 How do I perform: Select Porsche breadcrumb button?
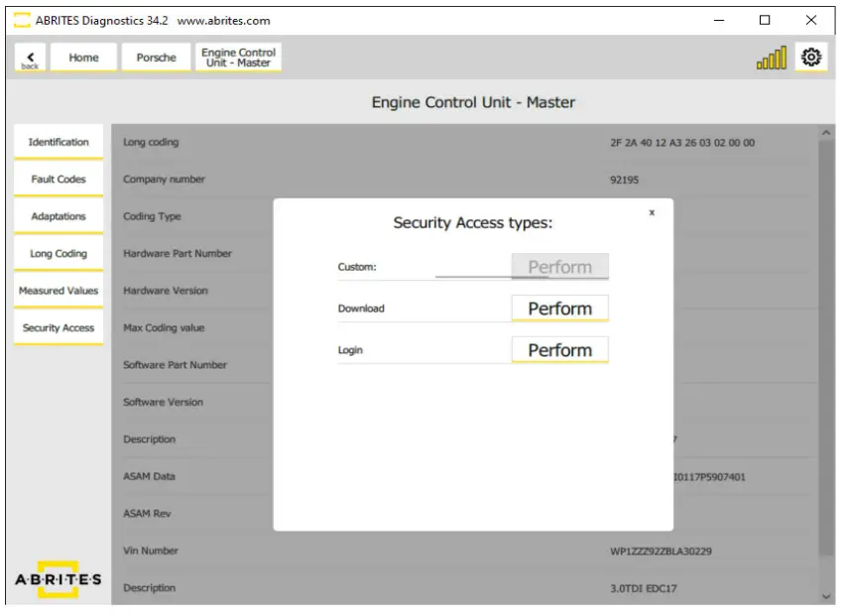156,58
